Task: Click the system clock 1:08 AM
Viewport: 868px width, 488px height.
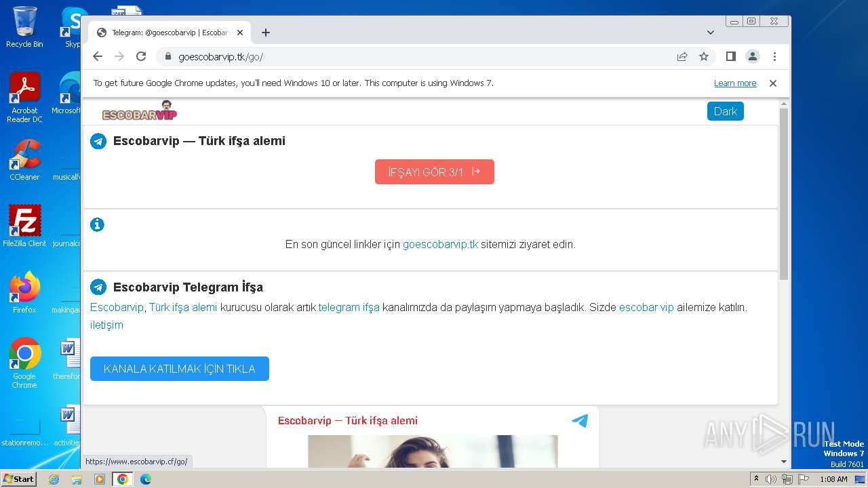Action: click(x=833, y=479)
